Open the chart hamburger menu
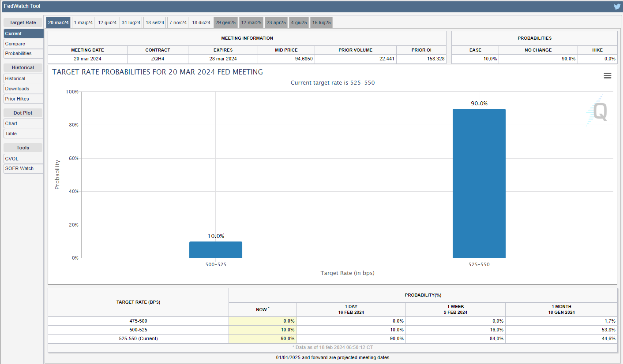 click(607, 76)
